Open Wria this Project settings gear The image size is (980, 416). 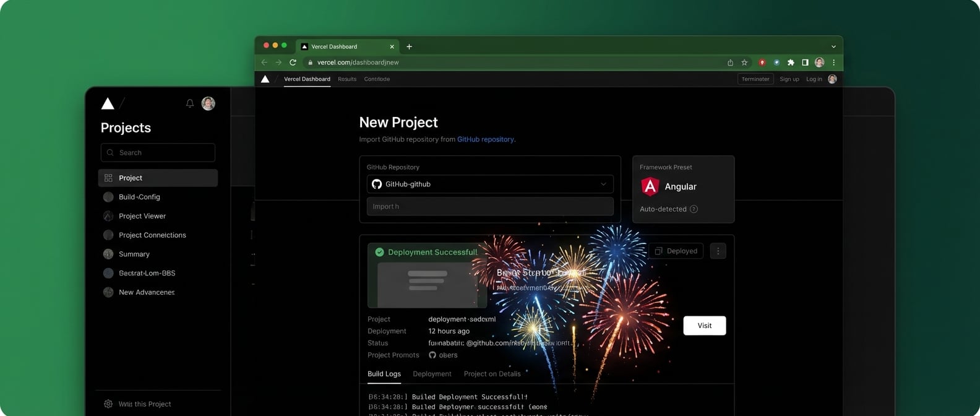108,404
